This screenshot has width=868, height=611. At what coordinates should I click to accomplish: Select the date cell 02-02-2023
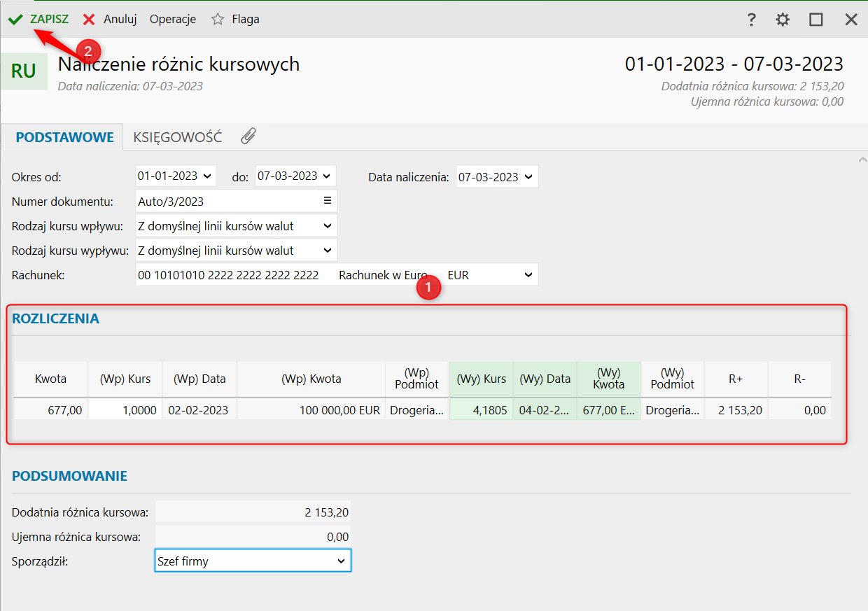(199, 410)
